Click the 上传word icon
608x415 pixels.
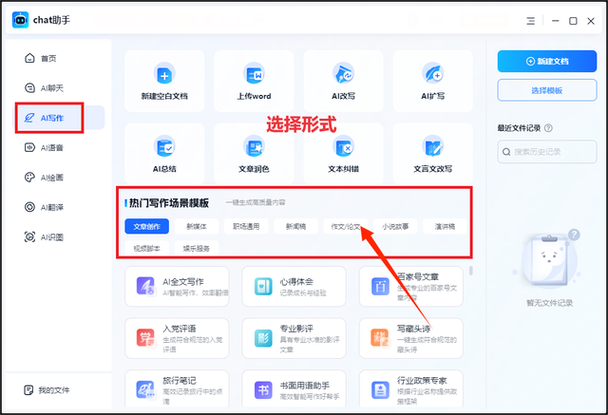[254, 73]
